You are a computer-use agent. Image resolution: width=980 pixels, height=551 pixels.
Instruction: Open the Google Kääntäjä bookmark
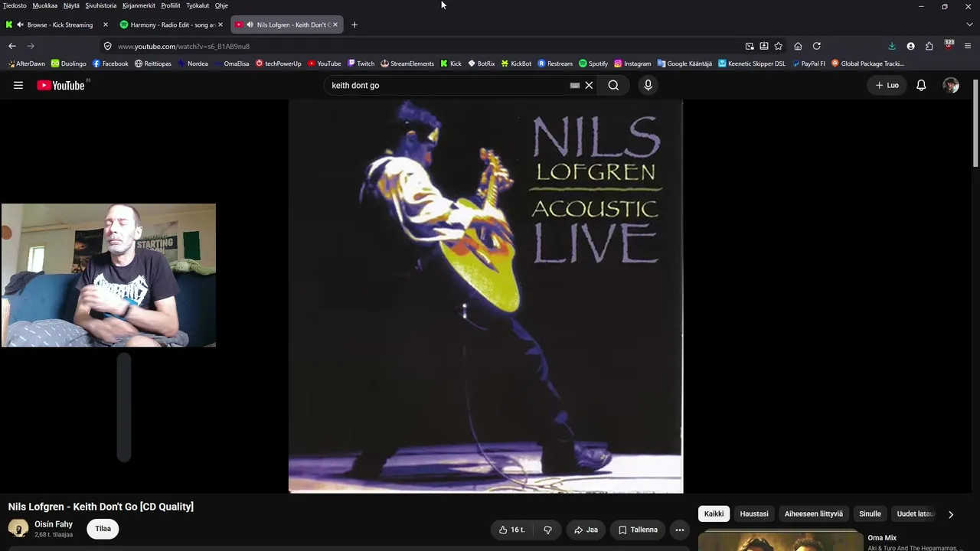(684, 64)
